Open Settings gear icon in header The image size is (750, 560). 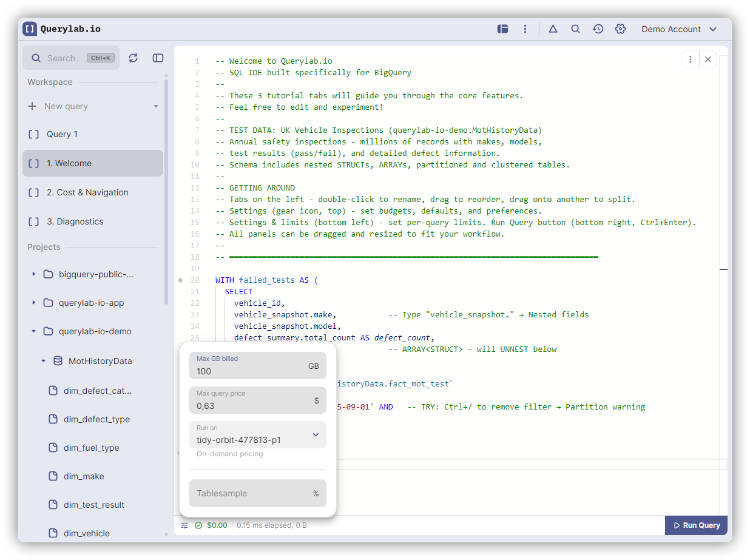click(620, 29)
